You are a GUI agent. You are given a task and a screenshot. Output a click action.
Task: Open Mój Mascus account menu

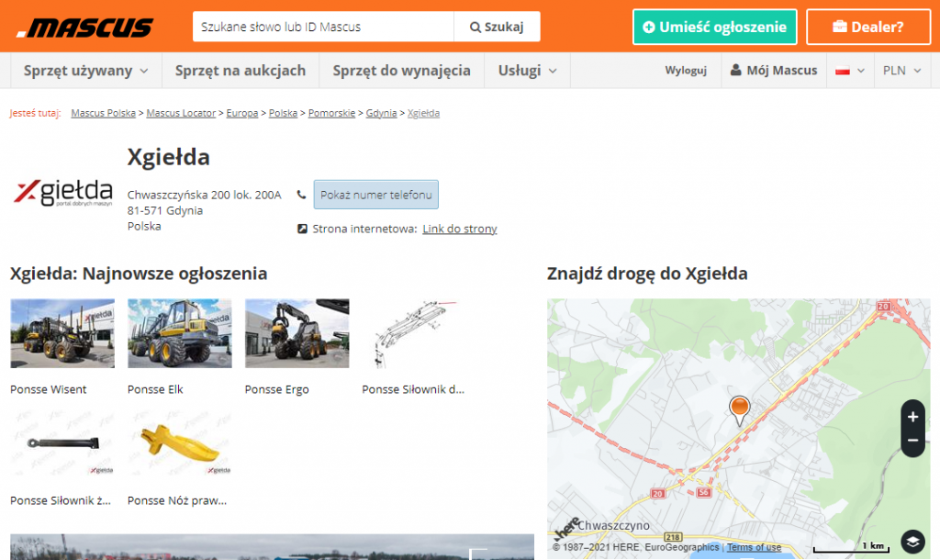point(773,71)
